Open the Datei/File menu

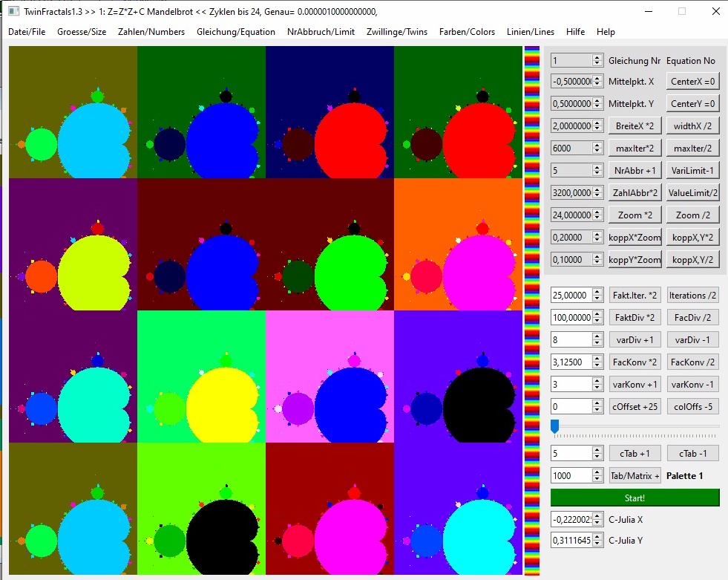click(x=27, y=32)
